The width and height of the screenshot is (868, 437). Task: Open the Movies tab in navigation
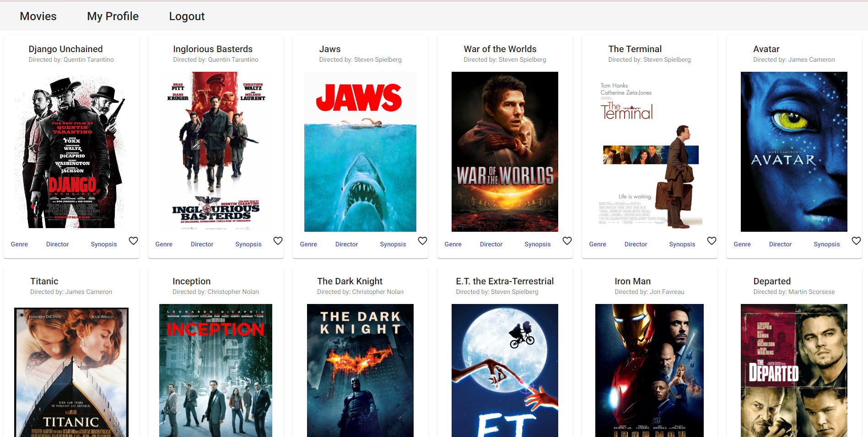point(38,16)
